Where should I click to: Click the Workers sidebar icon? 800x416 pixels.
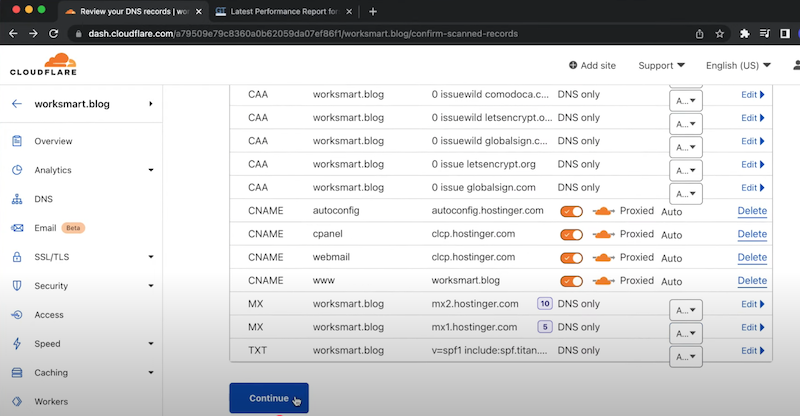(x=17, y=402)
